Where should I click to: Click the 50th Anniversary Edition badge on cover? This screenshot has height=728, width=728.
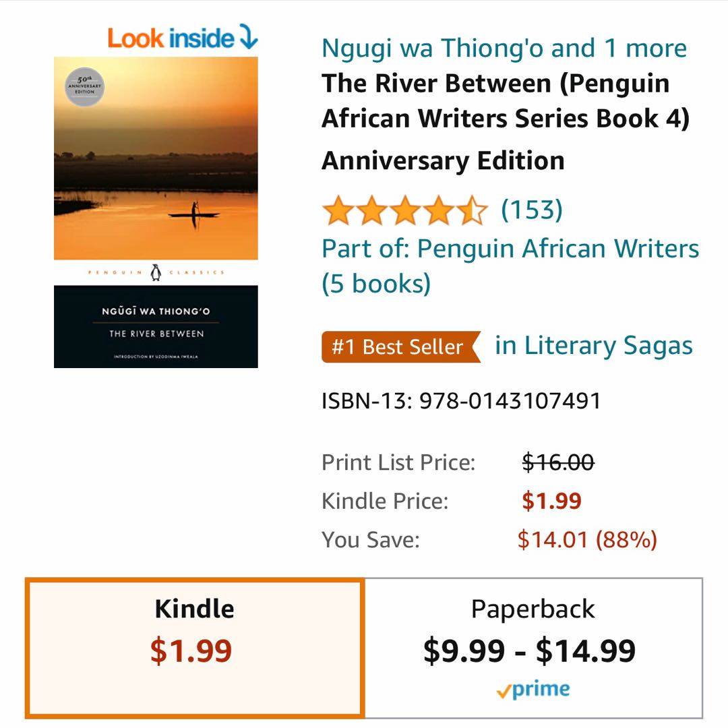pyautogui.click(x=85, y=86)
